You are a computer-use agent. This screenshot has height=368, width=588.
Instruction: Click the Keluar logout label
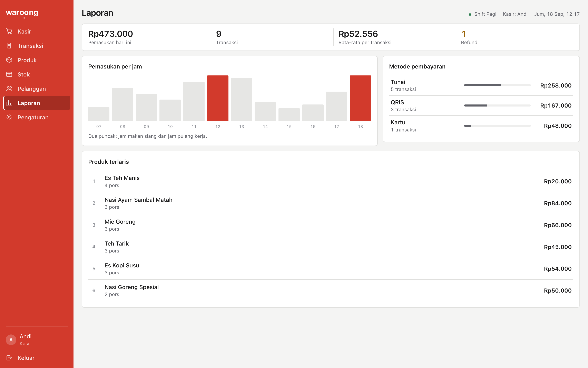pos(26,358)
